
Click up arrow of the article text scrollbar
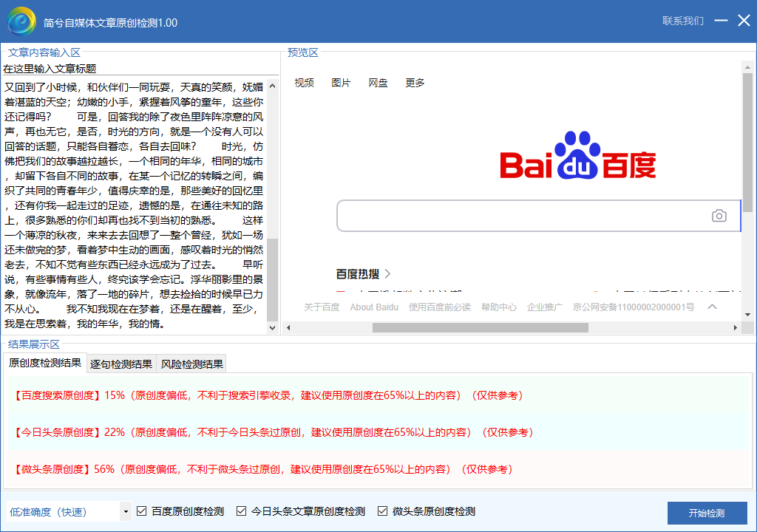tap(272, 86)
